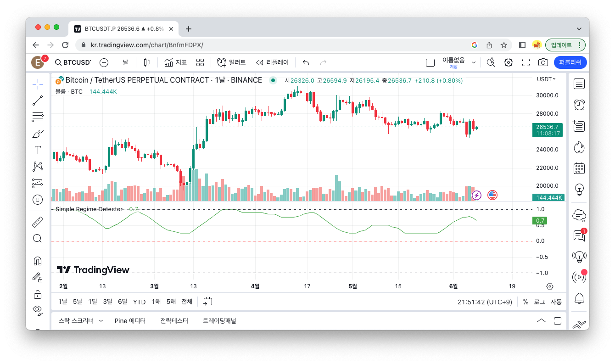Open indicator templates grid icon
The image size is (615, 364).
[x=200, y=62]
